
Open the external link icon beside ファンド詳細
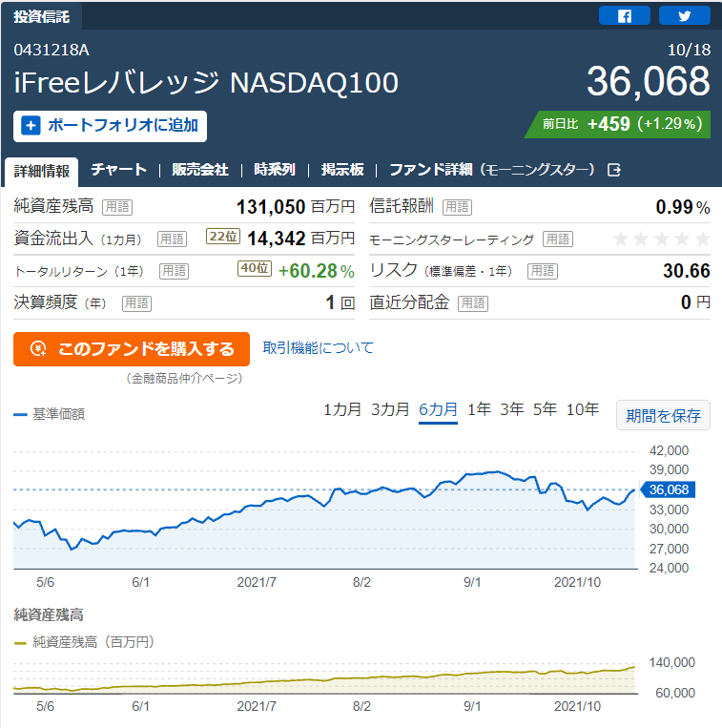(x=614, y=170)
